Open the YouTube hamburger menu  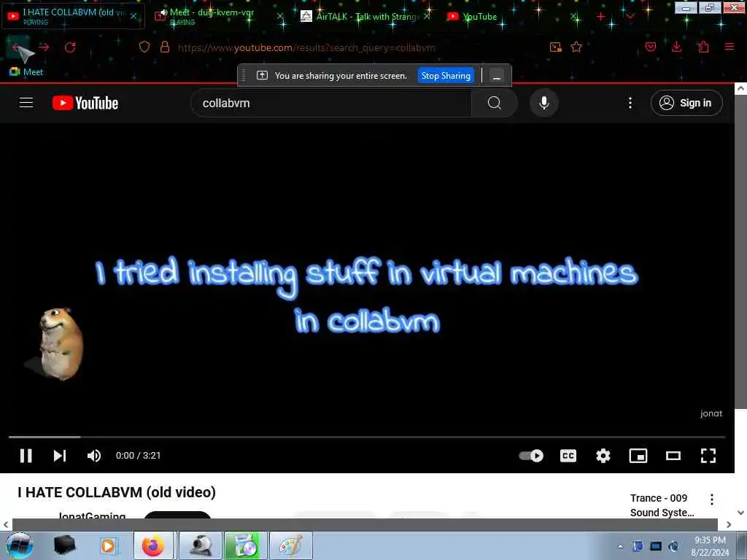click(x=26, y=103)
